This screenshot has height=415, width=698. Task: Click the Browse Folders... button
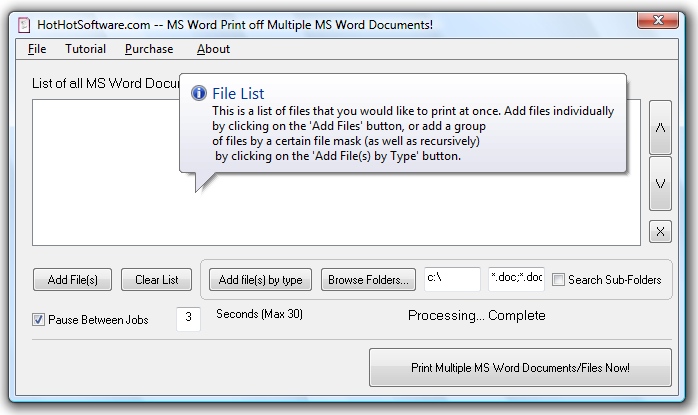click(x=368, y=280)
